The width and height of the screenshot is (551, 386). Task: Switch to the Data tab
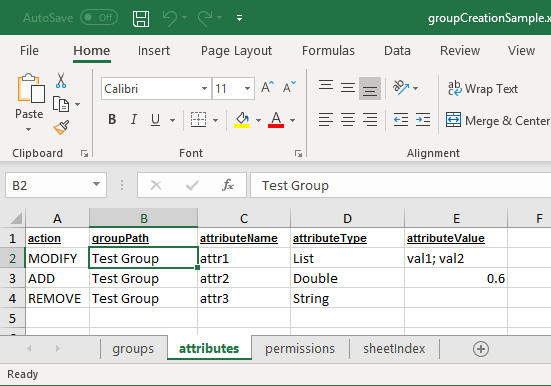click(x=397, y=51)
